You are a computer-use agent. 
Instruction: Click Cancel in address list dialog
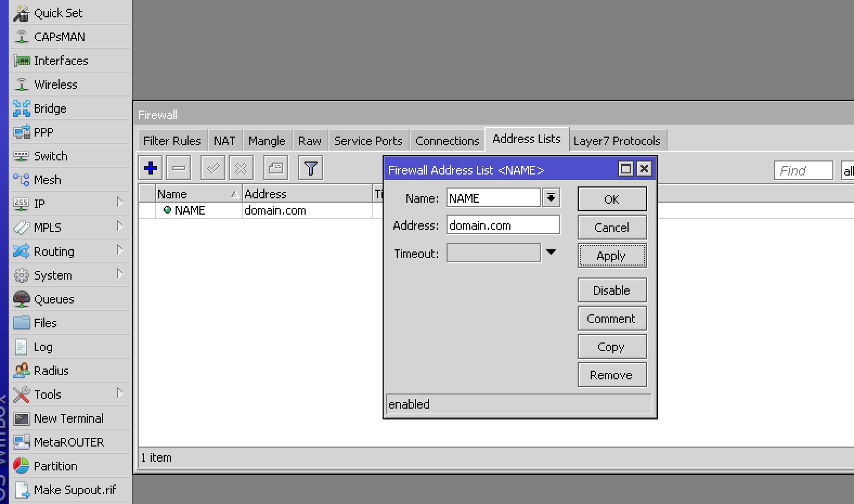click(x=612, y=227)
